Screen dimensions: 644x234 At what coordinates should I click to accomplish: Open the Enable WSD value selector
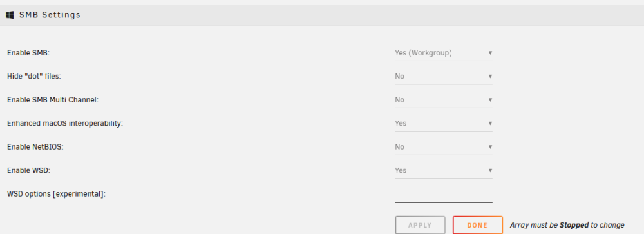(444, 170)
